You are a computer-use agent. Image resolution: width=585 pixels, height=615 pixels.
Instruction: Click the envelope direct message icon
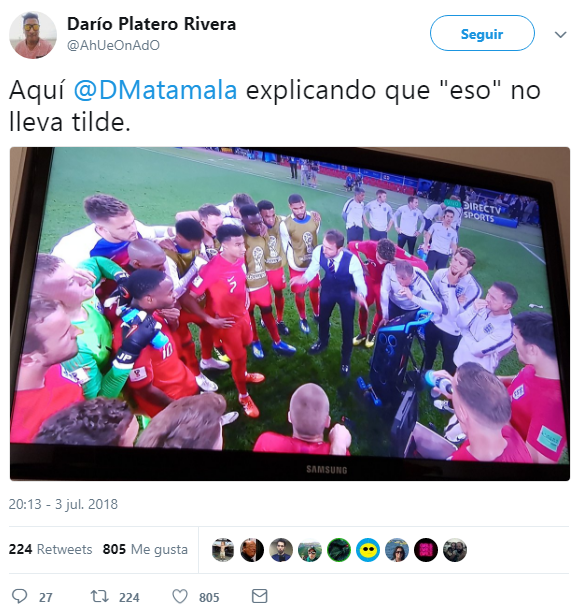(x=259, y=596)
